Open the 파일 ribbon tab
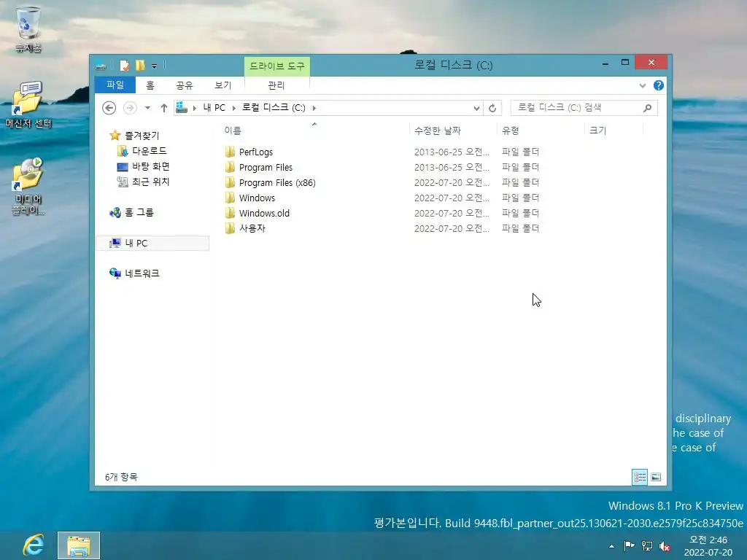 point(115,85)
